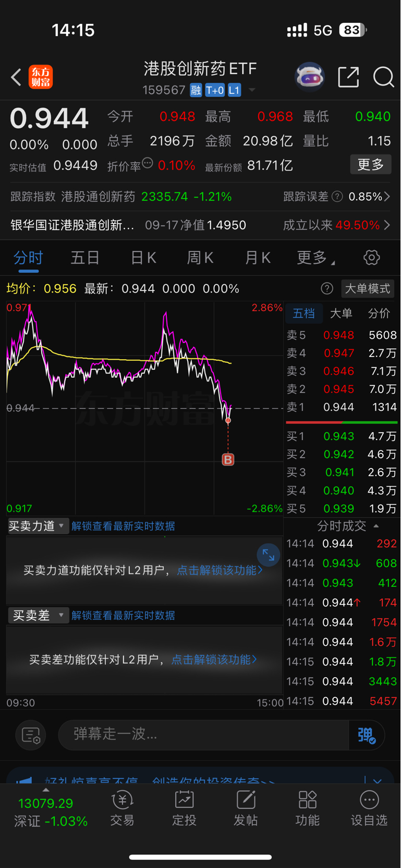Viewport: 401px width, 868px height.
Task: Open 成立以来 49.50% details chevron
Action: pyautogui.click(x=387, y=225)
